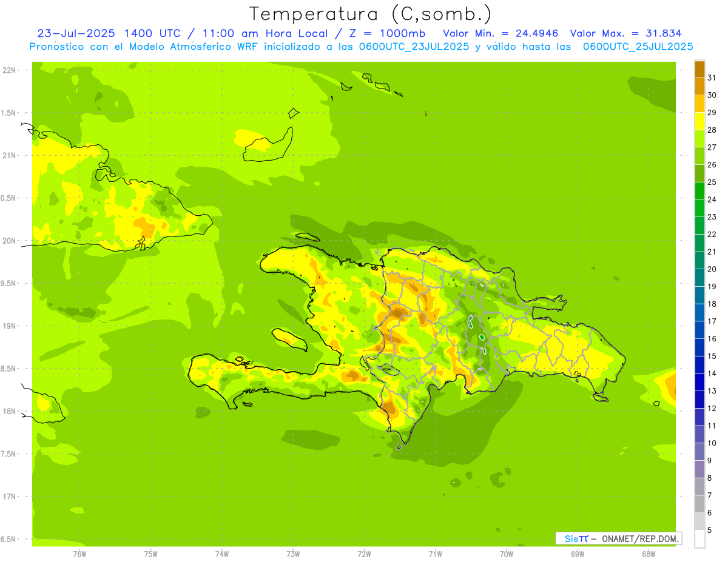The image size is (728, 562).
Task: Click the '72W' longitude axis label
Action: pos(364,554)
